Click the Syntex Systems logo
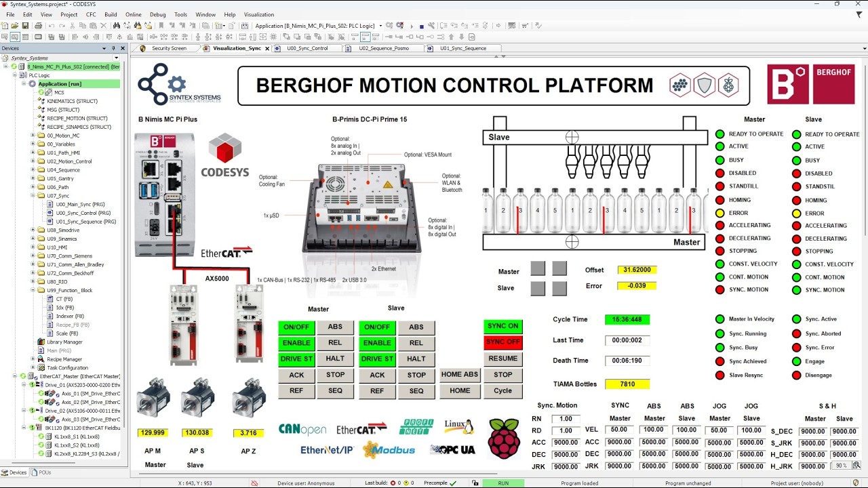The image size is (868, 488). pyautogui.click(x=178, y=84)
